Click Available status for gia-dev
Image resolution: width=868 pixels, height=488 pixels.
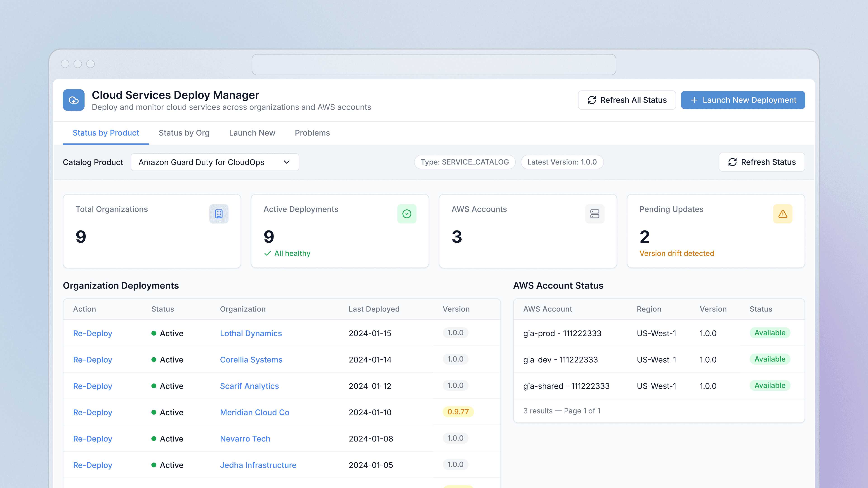(770, 359)
